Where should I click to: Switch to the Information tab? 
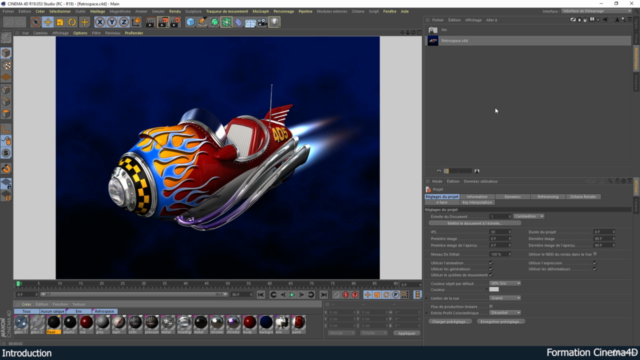click(477, 197)
